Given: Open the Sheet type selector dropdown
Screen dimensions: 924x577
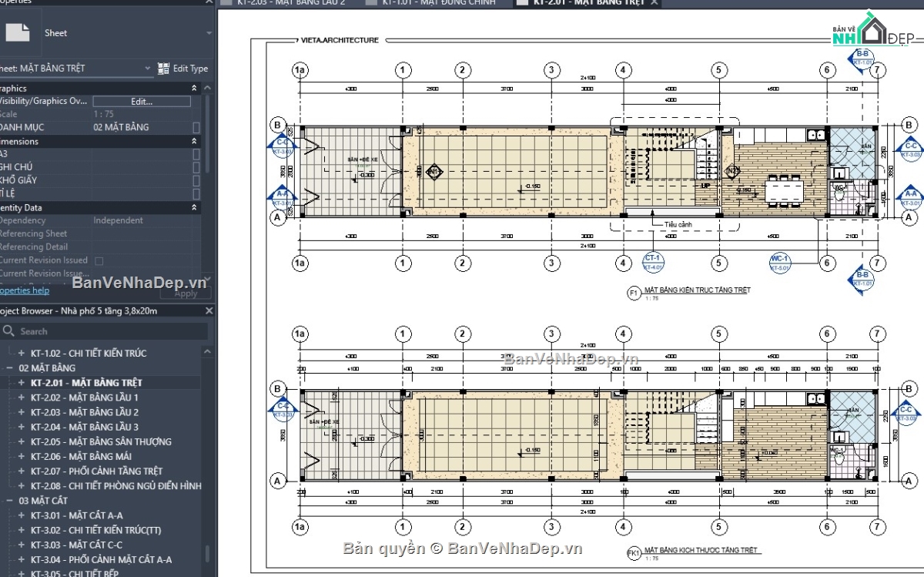Looking at the screenshot, I should click(x=209, y=33).
